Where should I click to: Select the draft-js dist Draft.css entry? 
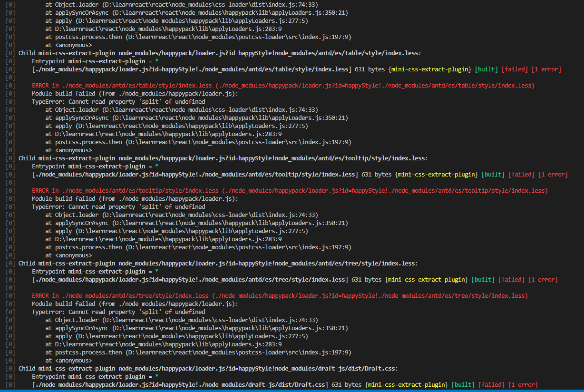coord(190,384)
